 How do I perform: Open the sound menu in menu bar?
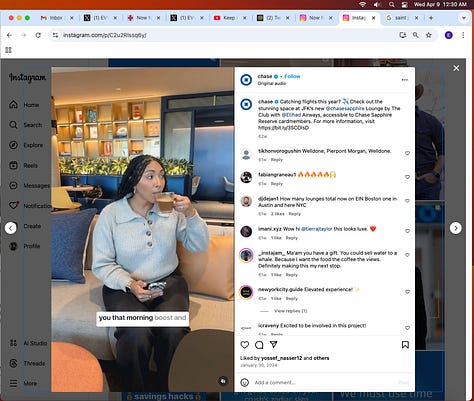click(377, 4)
